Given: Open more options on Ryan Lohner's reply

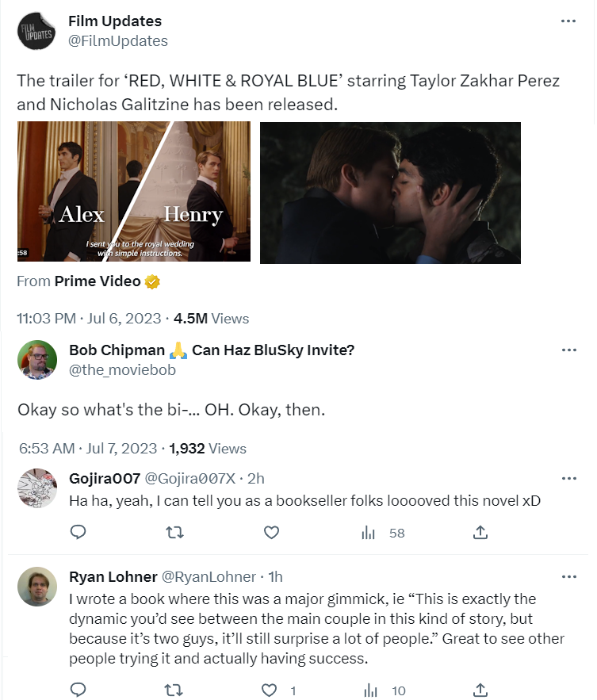Looking at the screenshot, I should pyautogui.click(x=568, y=576).
